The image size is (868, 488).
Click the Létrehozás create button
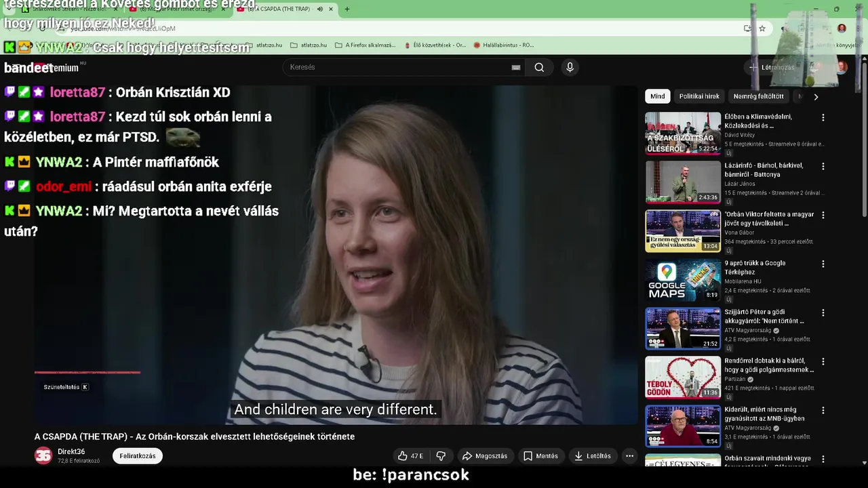[x=772, y=67]
